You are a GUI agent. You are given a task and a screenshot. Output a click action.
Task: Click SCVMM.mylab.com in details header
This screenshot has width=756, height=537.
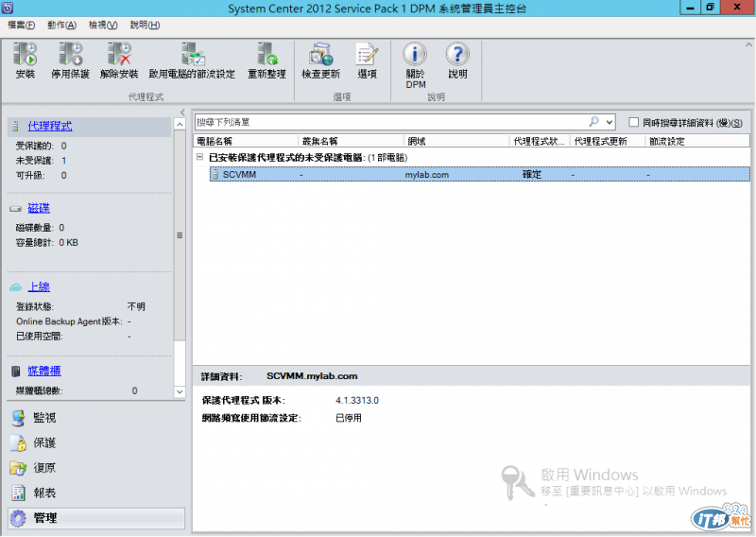(312, 376)
